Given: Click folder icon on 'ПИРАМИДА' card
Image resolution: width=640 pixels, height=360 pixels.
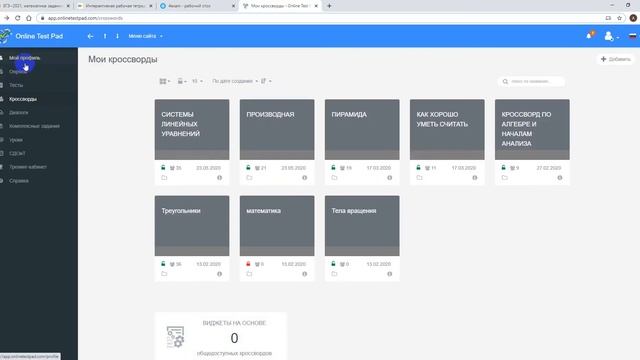Looking at the screenshot, I should (x=334, y=178).
